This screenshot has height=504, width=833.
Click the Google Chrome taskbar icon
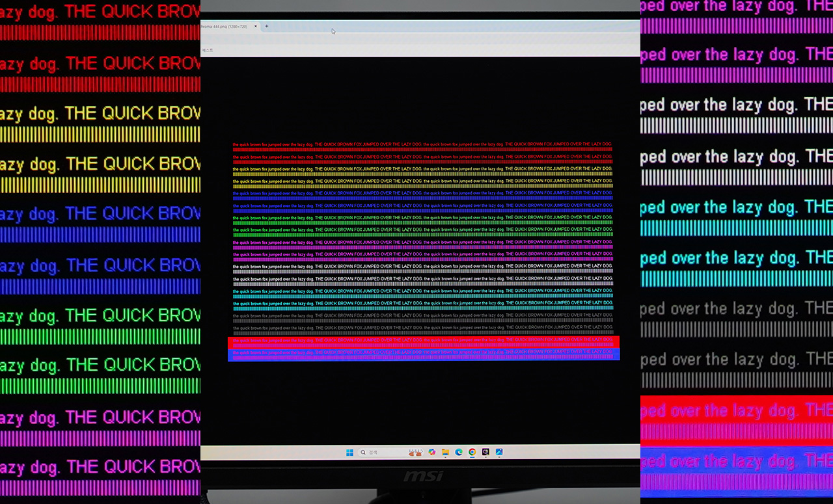[472, 453]
